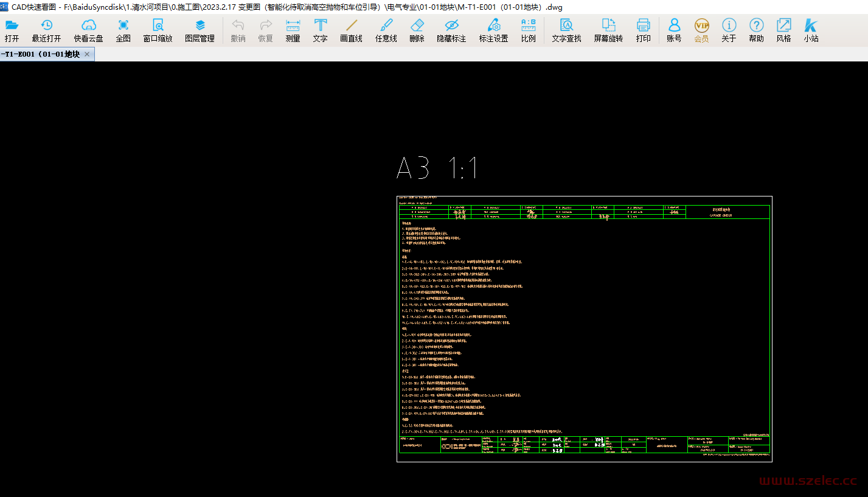Open a drawing with 打开

[x=12, y=30]
